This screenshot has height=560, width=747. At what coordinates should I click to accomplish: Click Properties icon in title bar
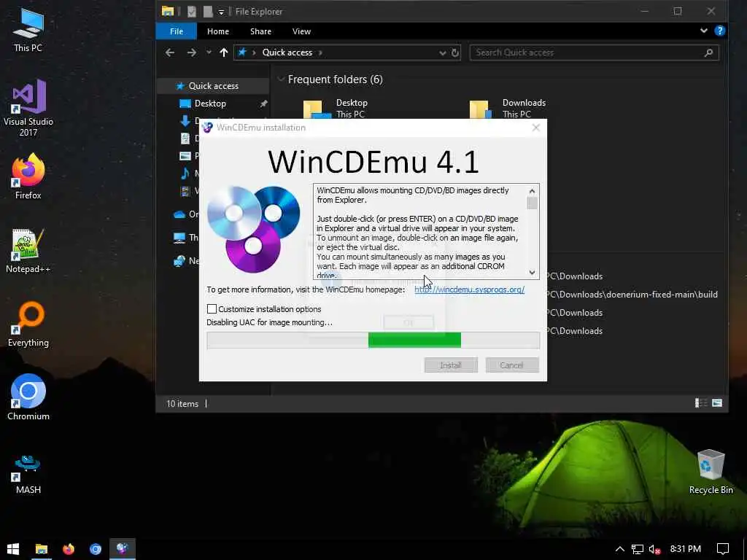(x=192, y=12)
